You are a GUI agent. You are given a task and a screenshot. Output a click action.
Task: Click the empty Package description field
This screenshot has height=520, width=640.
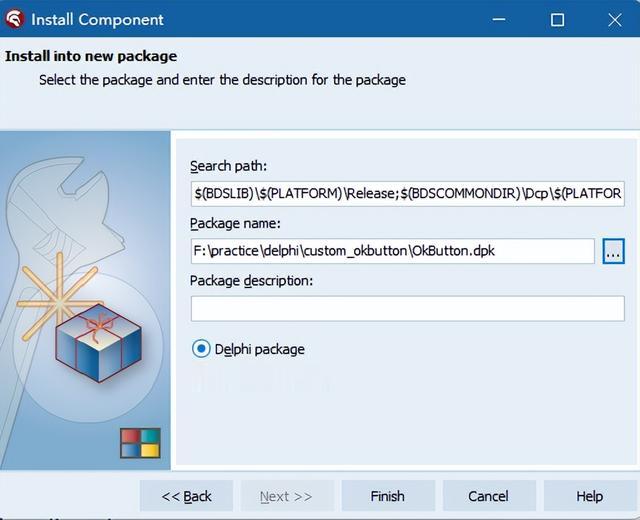(407, 309)
